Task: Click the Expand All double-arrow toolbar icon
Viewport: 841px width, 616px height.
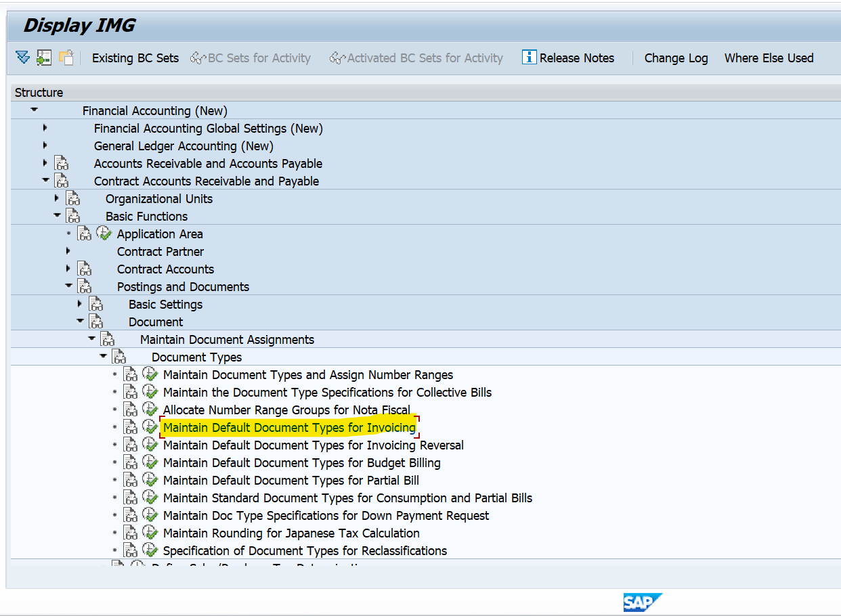Action: [23, 58]
